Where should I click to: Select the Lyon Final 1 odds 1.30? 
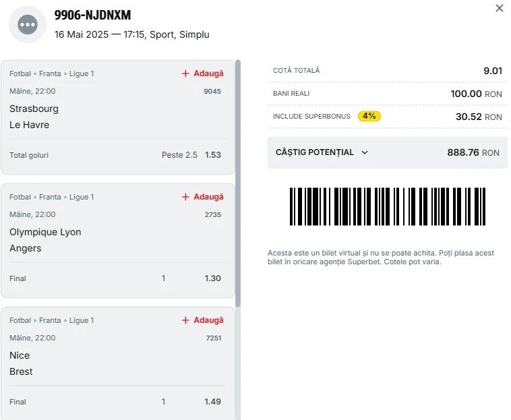click(x=213, y=278)
